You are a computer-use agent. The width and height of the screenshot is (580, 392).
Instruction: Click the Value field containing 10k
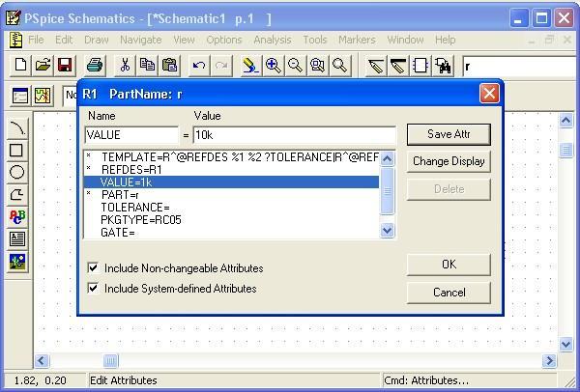click(295, 135)
